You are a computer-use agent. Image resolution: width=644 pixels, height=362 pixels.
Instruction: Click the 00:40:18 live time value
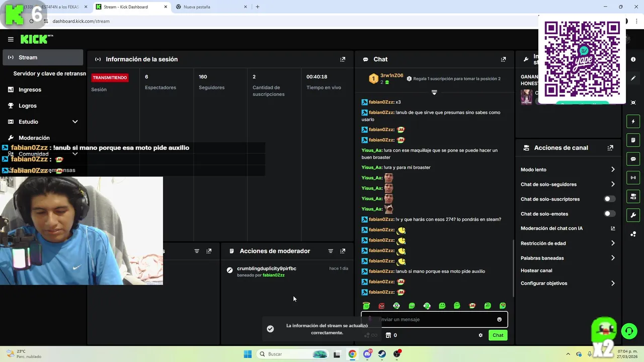click(317, 77)
